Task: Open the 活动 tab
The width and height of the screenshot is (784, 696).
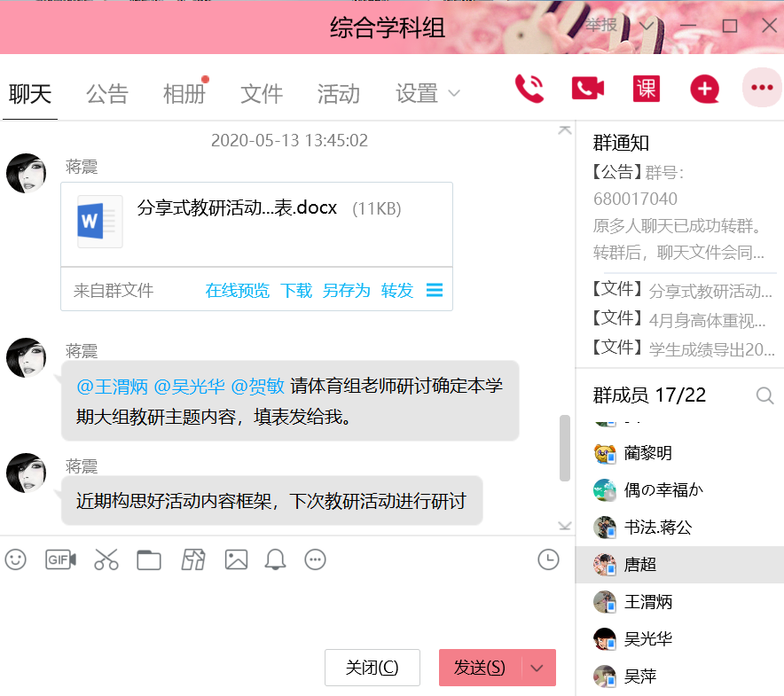Action: [x=339, y=94]
